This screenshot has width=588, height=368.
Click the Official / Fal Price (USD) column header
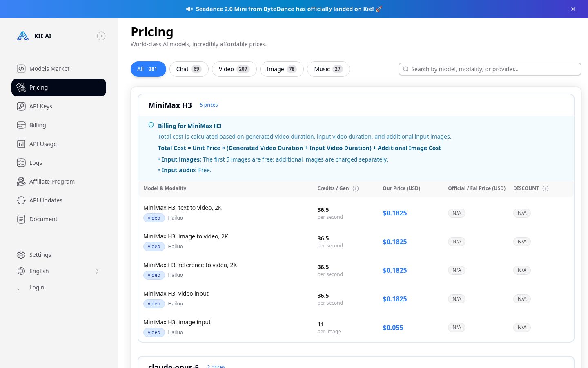(x=477, y=188)
